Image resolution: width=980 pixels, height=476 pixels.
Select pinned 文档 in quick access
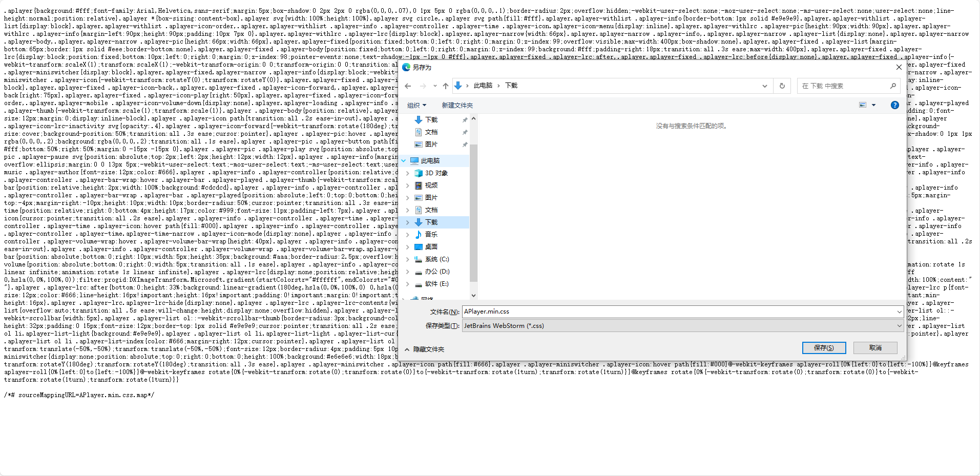coord(431,132)
